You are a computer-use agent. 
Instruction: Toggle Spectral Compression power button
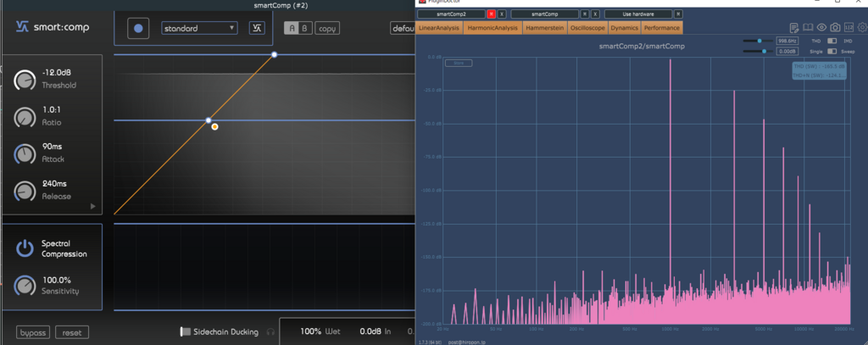pos(25,248)
